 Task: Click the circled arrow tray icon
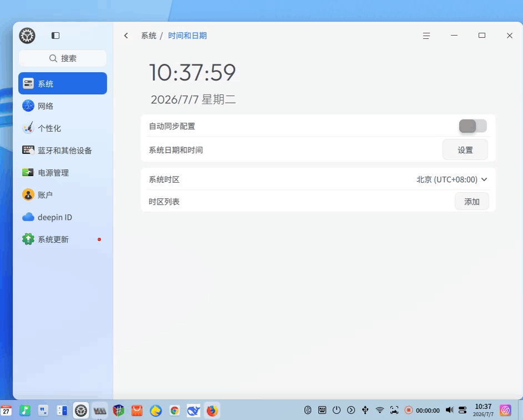[351, 410]
